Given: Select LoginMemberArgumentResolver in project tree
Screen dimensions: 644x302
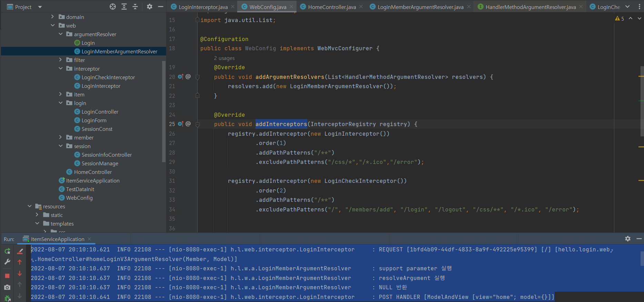Looking at the screenshot, I should [x=116, y=51].
